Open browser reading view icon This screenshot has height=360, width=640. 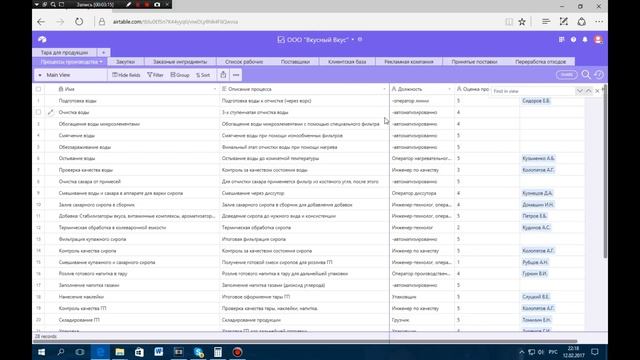(509, 22)
